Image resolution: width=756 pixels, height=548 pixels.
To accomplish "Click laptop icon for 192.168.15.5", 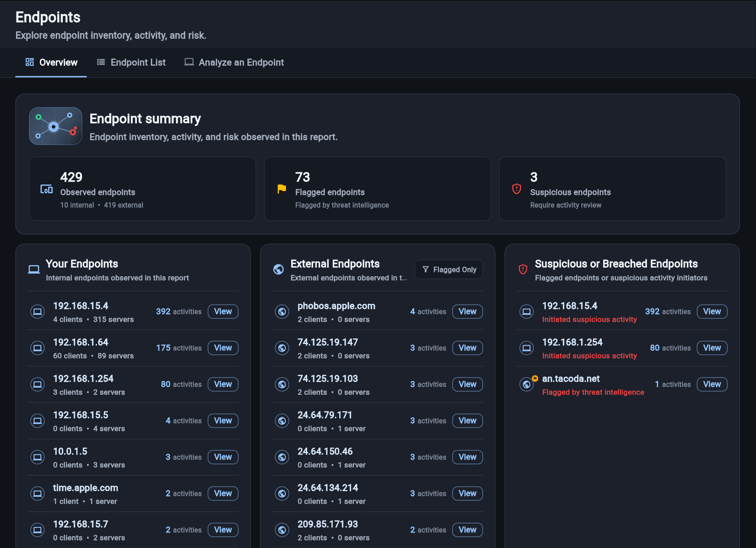I will pos(38,421).
